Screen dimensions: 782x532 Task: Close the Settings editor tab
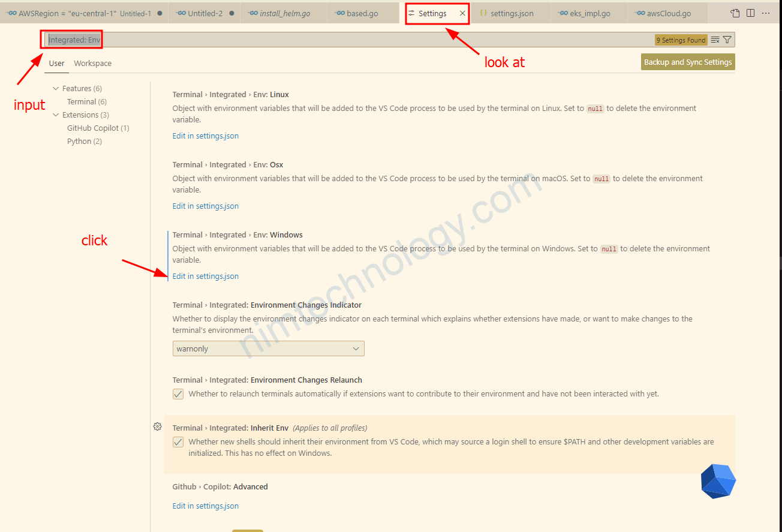(462, 13)
